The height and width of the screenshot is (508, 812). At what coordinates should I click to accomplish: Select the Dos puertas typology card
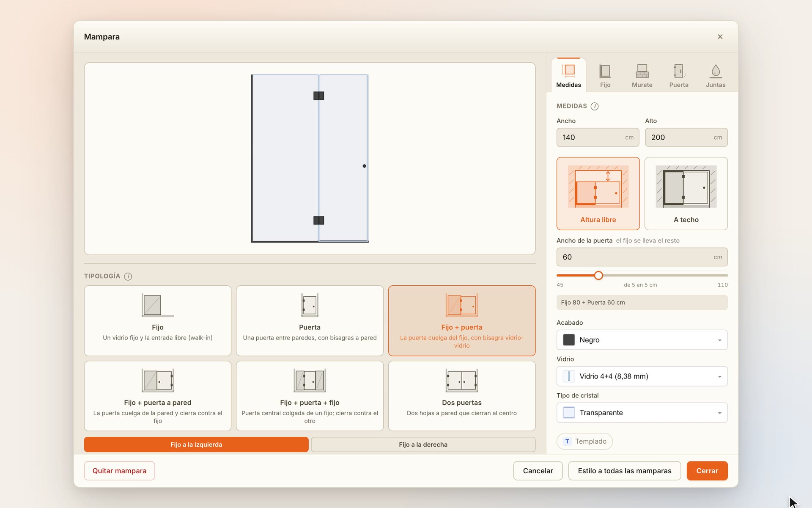point(462,396)
